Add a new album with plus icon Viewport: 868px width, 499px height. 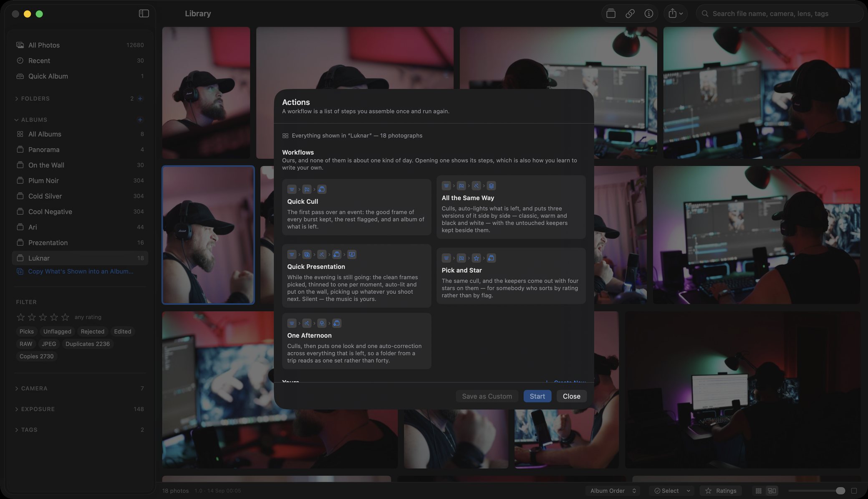(140, 120)
